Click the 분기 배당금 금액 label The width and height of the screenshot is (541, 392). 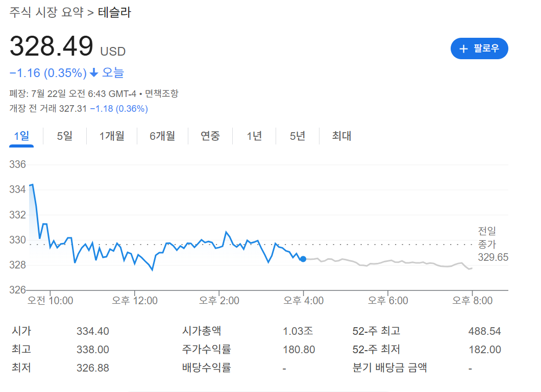[x=389, y=367]
